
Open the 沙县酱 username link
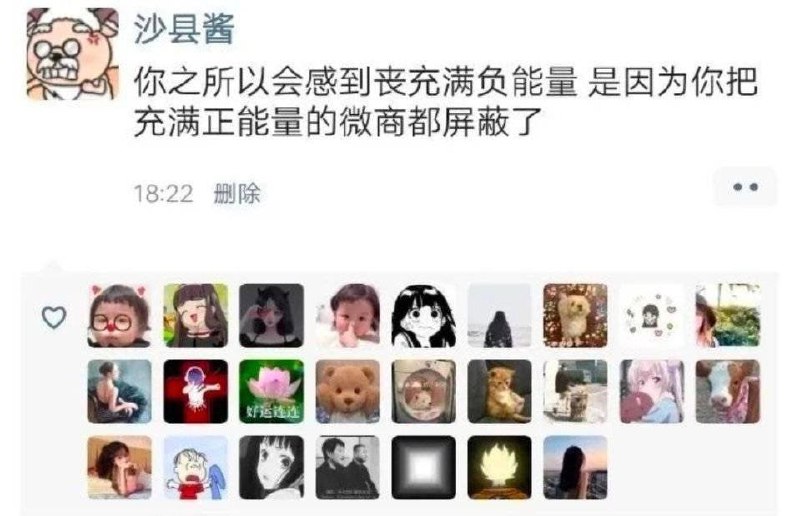tap(184, 28)
